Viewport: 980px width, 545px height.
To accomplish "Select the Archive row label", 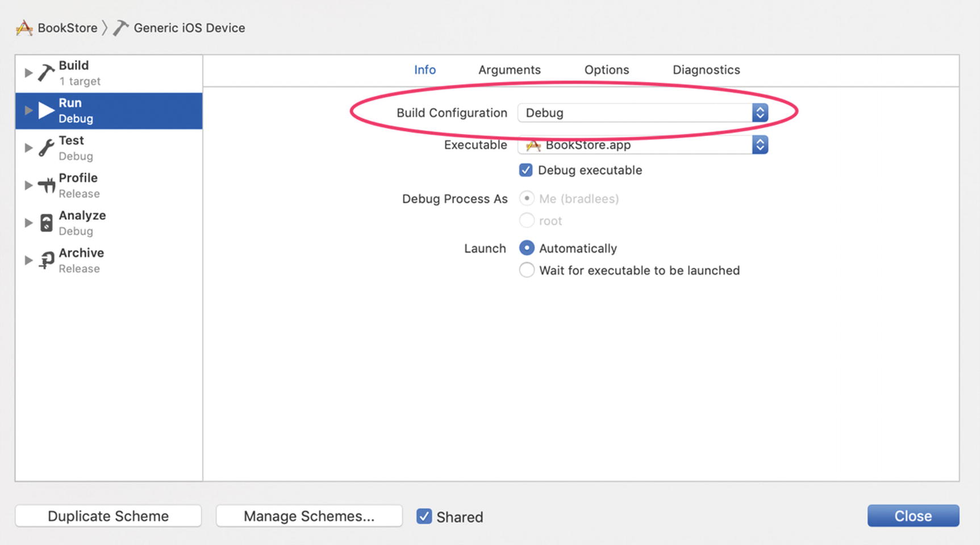I will point(81,253).
